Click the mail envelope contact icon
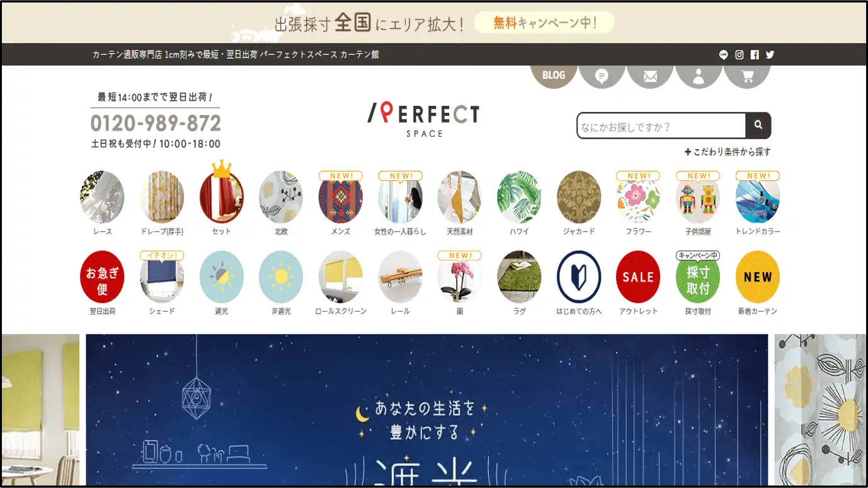This screenshot has width=868, height=488. tap(650, 76)
